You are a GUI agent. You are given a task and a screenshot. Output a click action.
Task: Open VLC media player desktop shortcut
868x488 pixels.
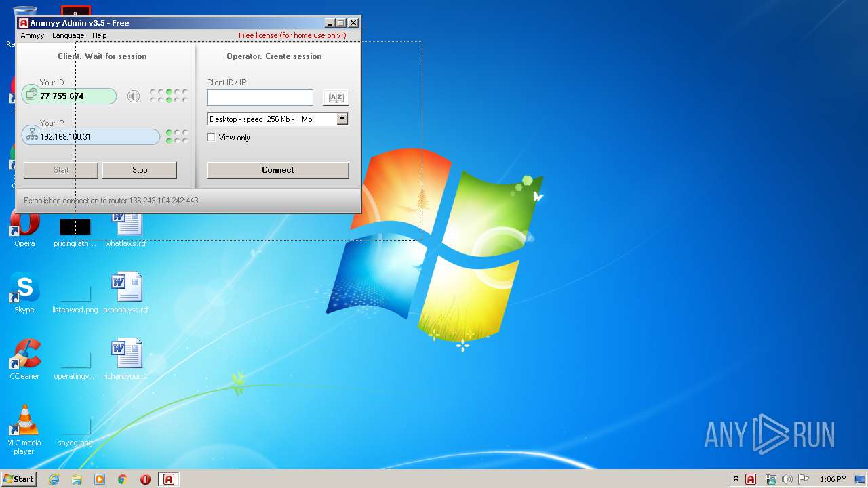(x=24, y=430)
